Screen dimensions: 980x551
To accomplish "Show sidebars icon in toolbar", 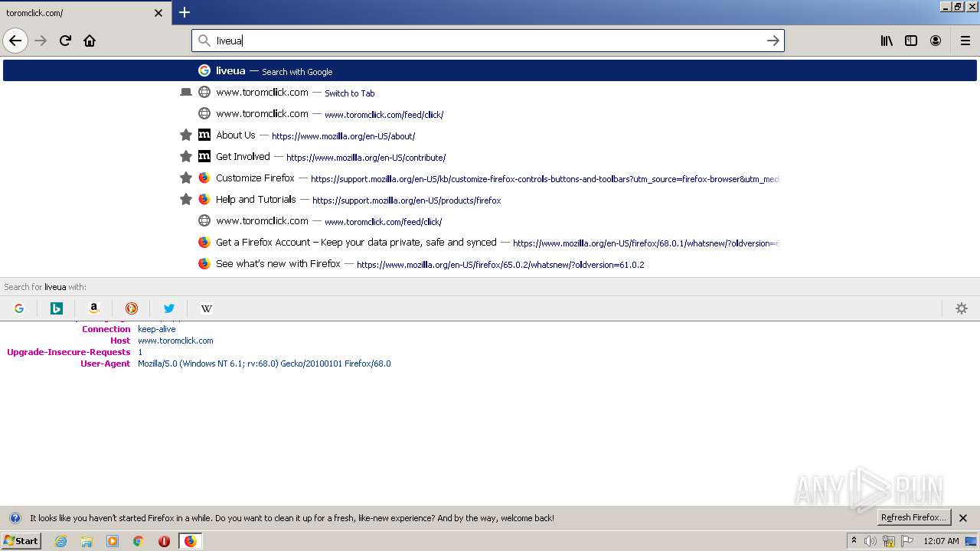I will coord(911,41).
